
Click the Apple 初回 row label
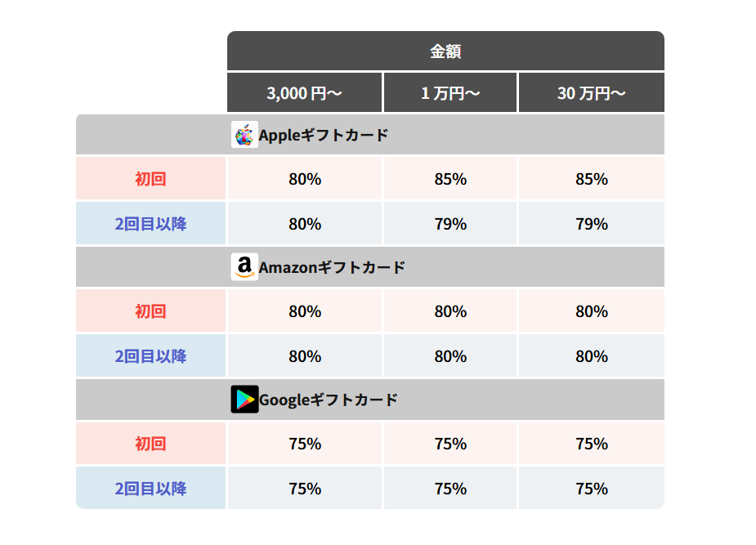coord(150,178)
